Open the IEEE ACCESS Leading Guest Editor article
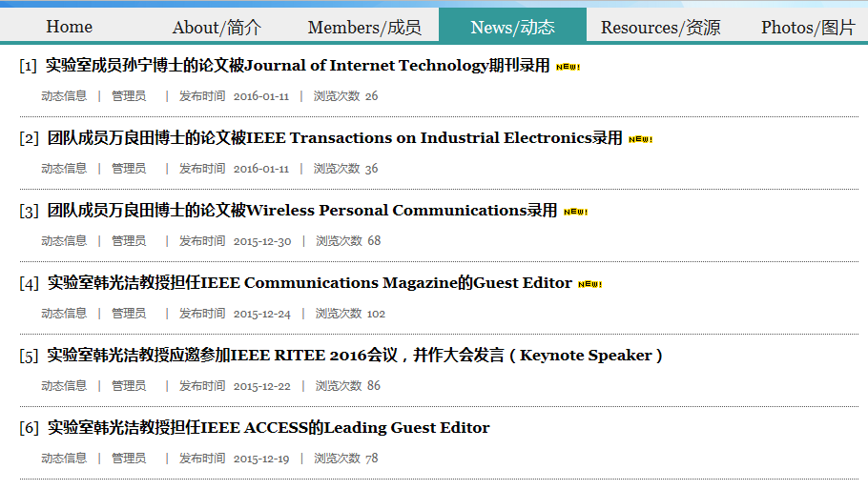 pyautogui.click(x=268, y=428)
